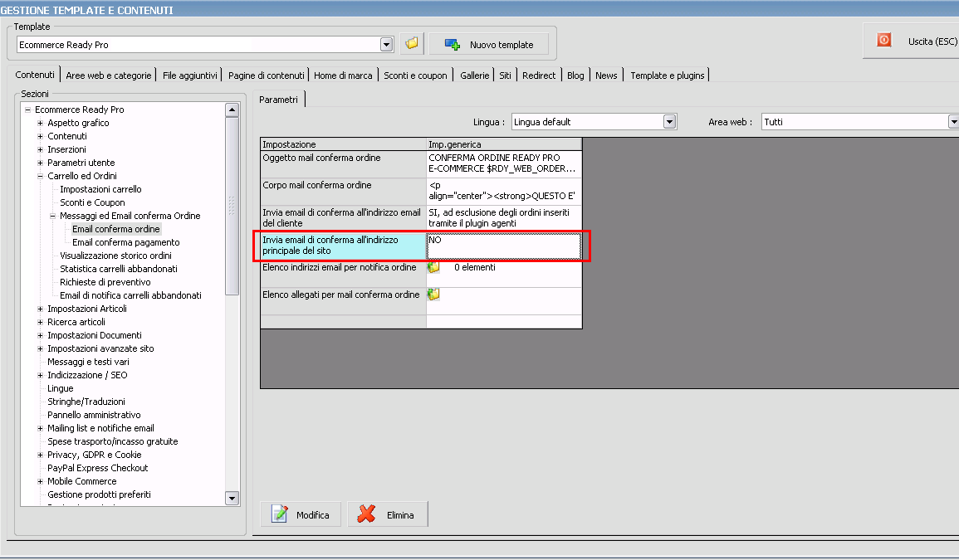Viewport: 959px width, 560px height.
Task: Expand the Parametri utente tree node
Action: tap(41, 163)
